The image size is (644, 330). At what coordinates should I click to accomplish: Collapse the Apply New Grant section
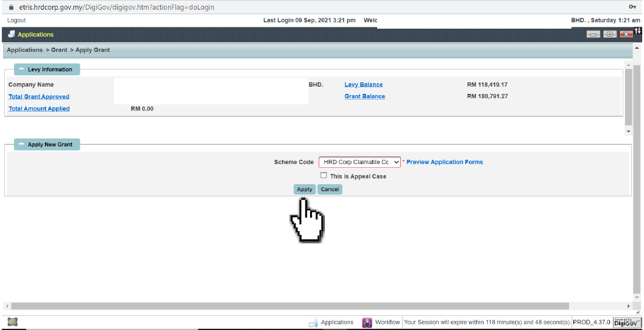point(21,145)
